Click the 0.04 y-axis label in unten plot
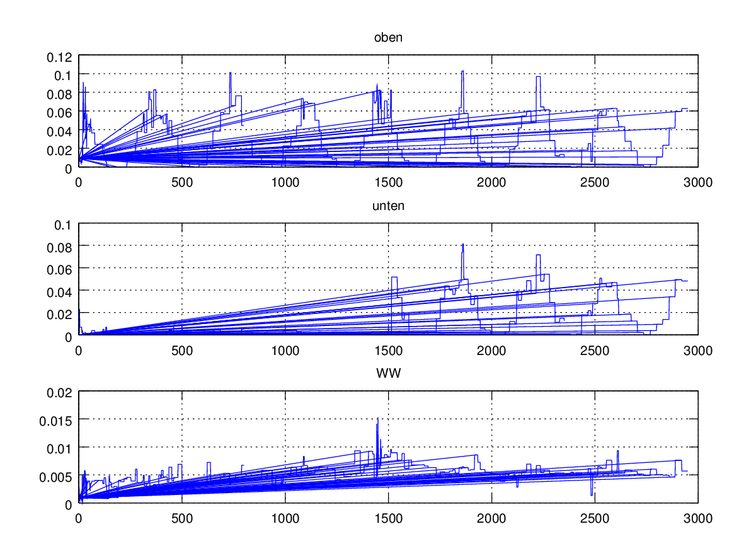The width and height of the screenshot is (756, 541). [x=60, y=291]
